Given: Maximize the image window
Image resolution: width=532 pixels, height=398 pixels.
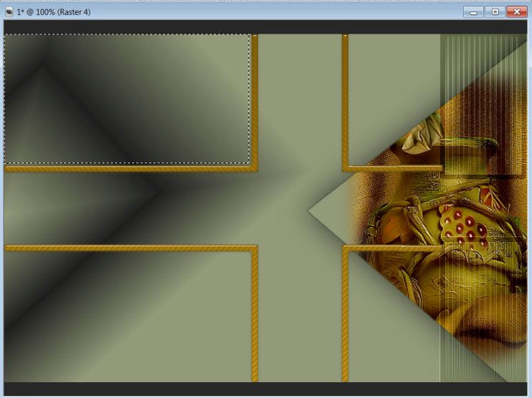Looking at the screenshot, I should point(495,12).
